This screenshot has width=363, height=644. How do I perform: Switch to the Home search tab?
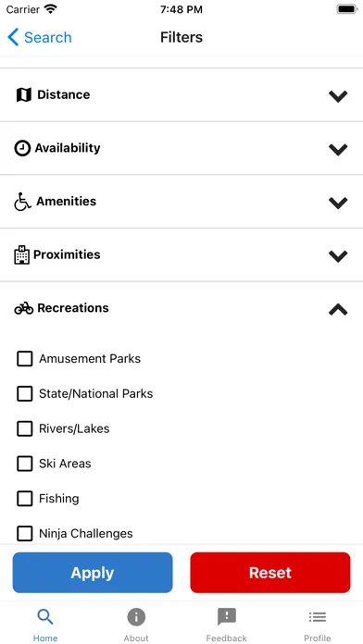click(x=45, y=625)
